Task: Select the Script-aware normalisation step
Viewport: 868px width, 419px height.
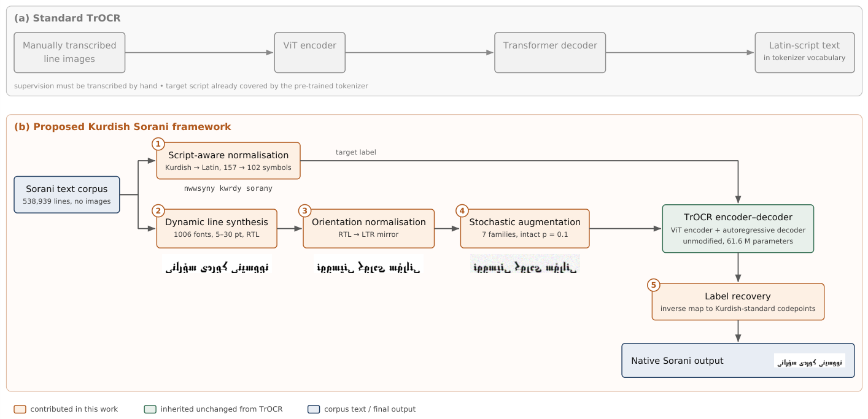Action: pos(228,161)
